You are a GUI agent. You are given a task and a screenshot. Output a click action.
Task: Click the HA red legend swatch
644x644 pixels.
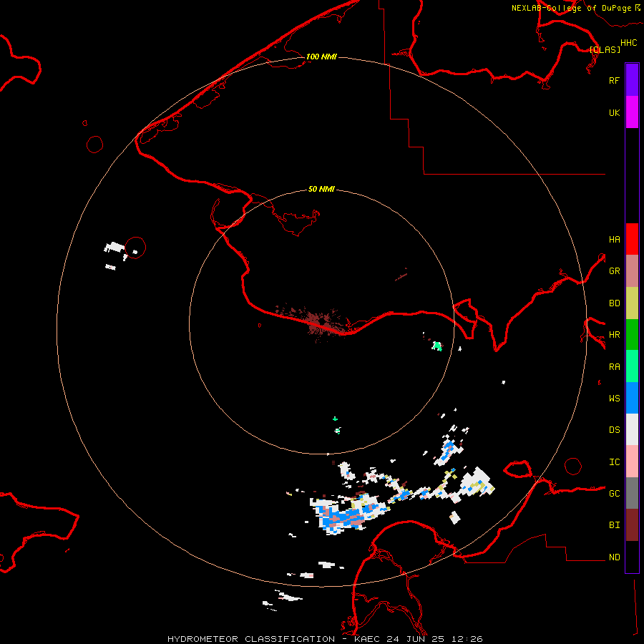tap(632, 239)
